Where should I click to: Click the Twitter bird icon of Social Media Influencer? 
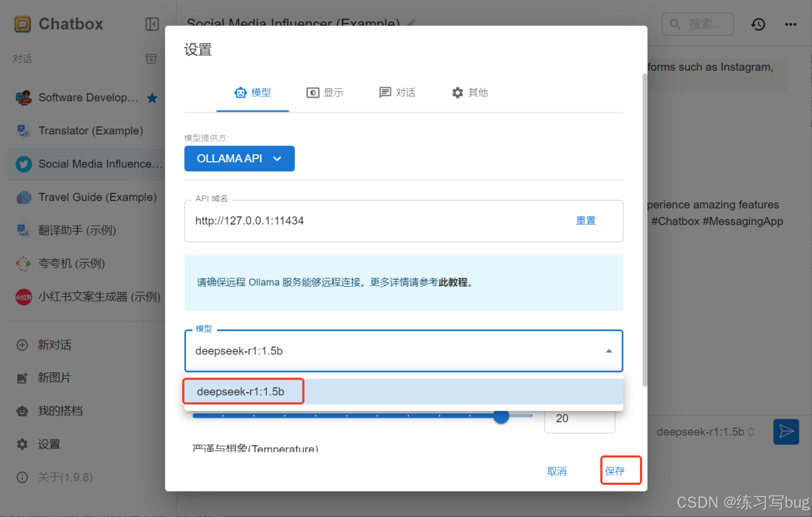(x=23, y=164)
